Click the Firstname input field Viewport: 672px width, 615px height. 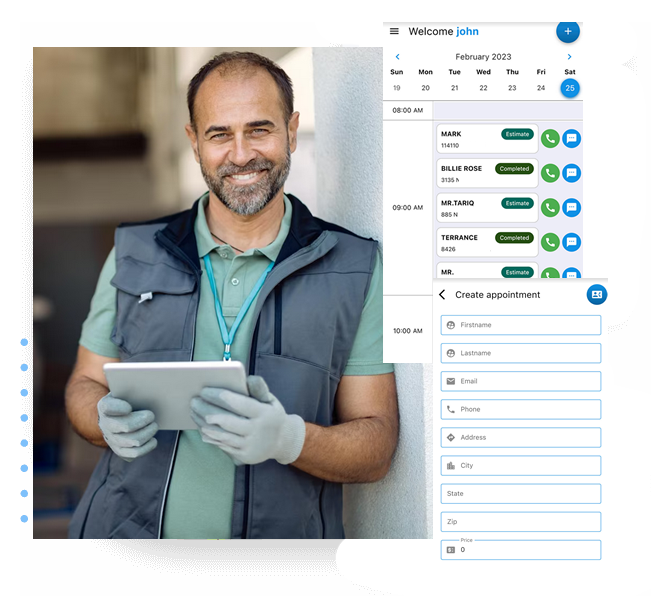tap(521, 325)
